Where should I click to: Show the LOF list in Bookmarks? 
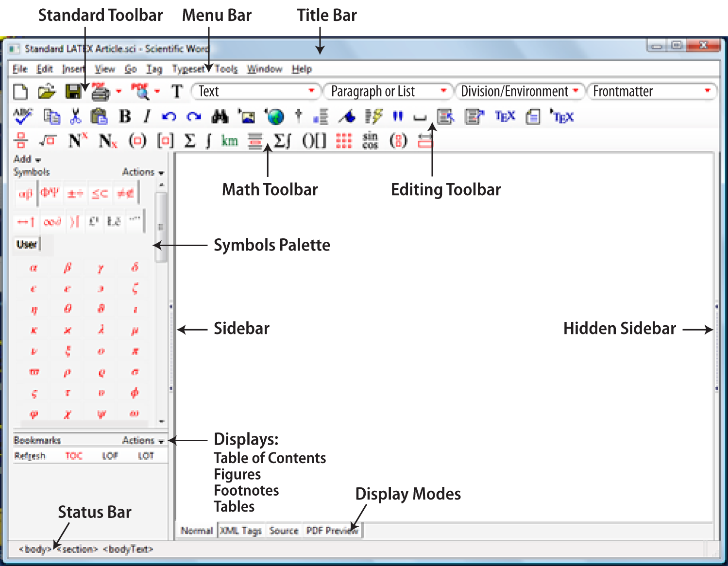pyautogui.click(x=110, y=456)
